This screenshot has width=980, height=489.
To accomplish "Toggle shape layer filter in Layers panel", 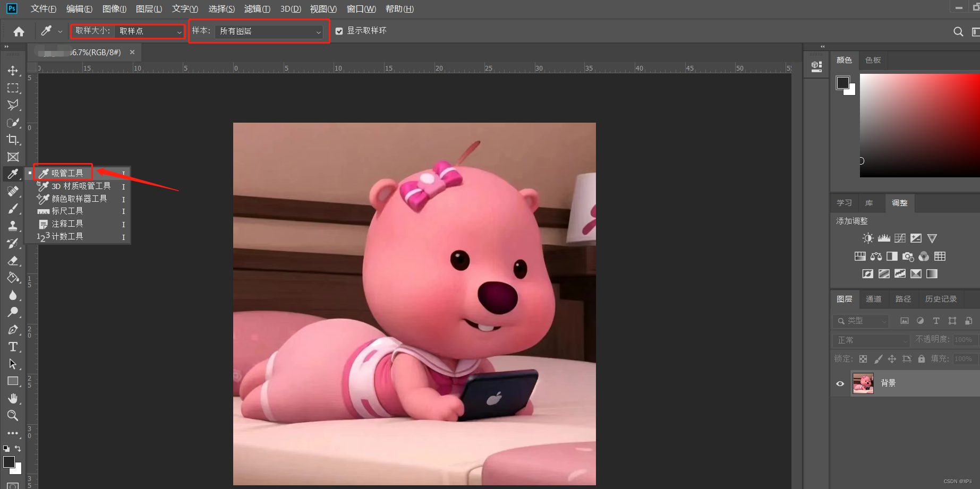I will (952, 321).
